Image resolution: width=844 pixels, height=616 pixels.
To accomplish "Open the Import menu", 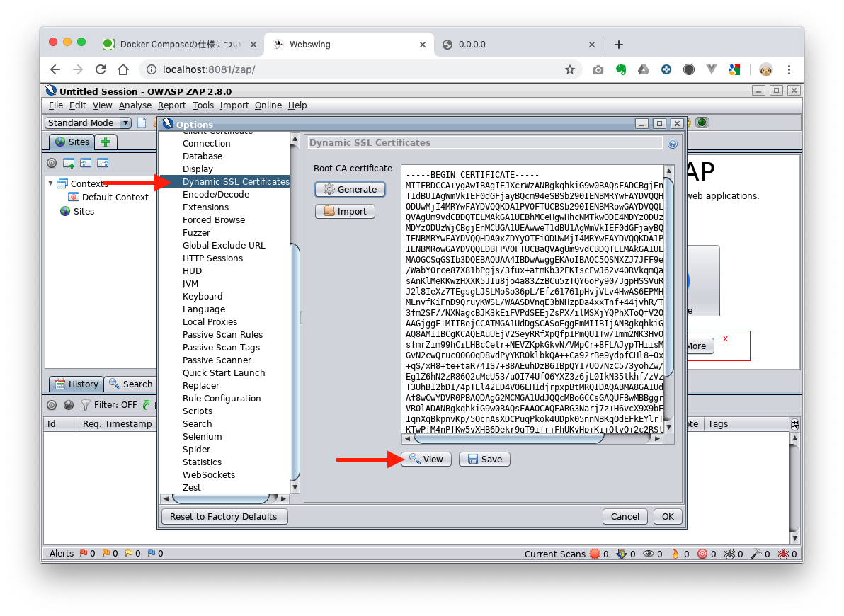I will (x=234, y=105).
